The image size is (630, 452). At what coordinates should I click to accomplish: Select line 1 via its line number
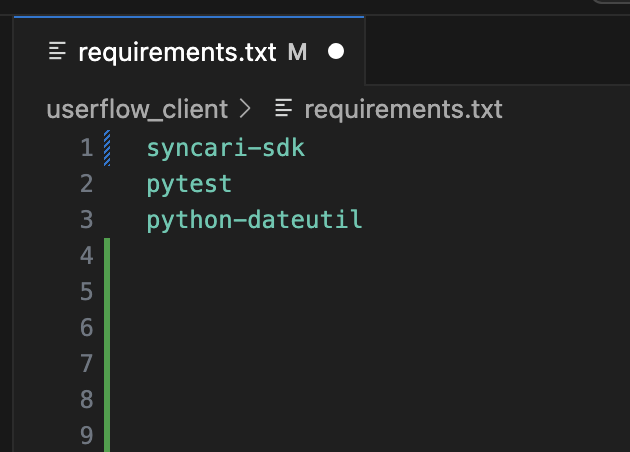(85, 149)
